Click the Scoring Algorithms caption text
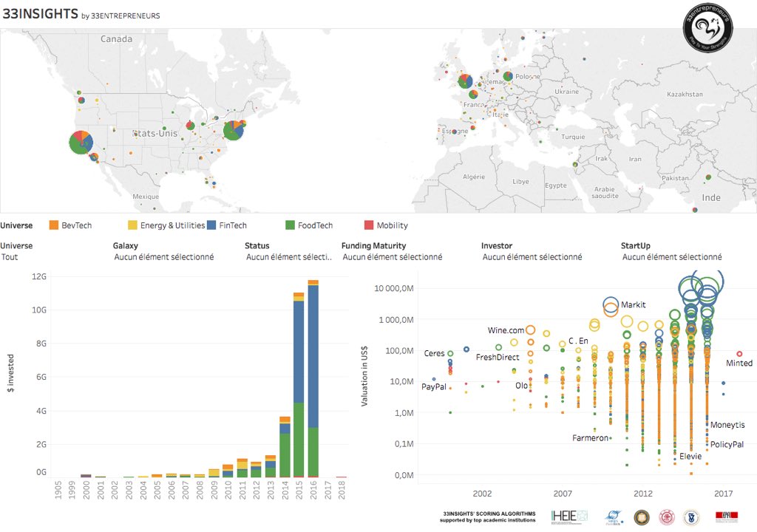The height and width of the screenshot is (532, 757). [488, 516]
